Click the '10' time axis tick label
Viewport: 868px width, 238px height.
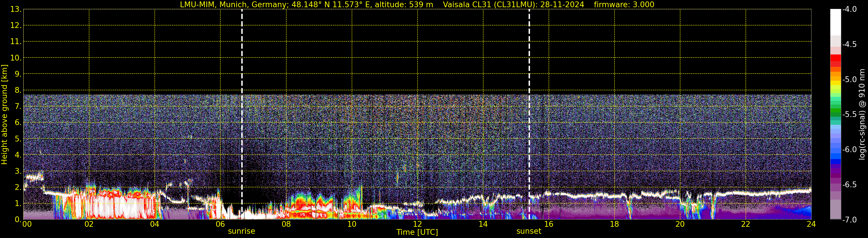tap(352, 224)
